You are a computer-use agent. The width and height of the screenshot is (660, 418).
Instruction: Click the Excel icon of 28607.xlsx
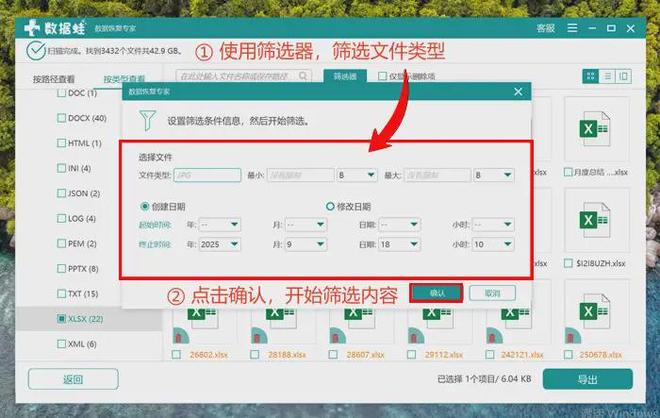click(x=359, y=318)
